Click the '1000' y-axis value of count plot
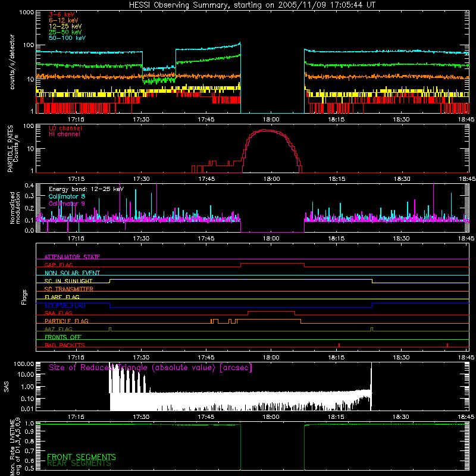Image resolution: width=476 pixels, height=476 pixels. pos(27,12)
